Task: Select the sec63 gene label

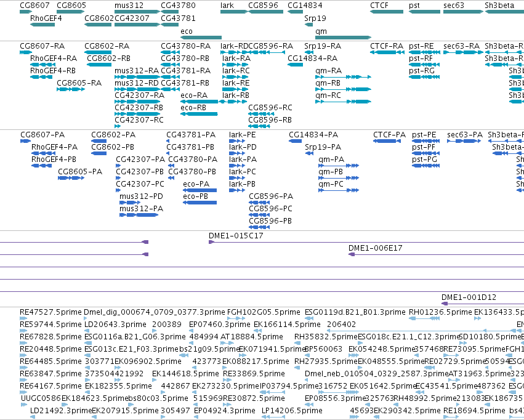Action: click(x=453, y=6)
